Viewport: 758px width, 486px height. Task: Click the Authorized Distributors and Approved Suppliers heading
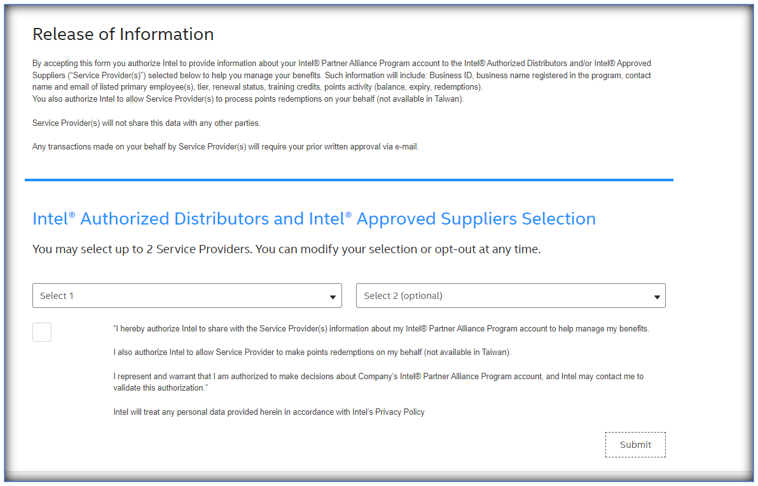pos(314,219)
